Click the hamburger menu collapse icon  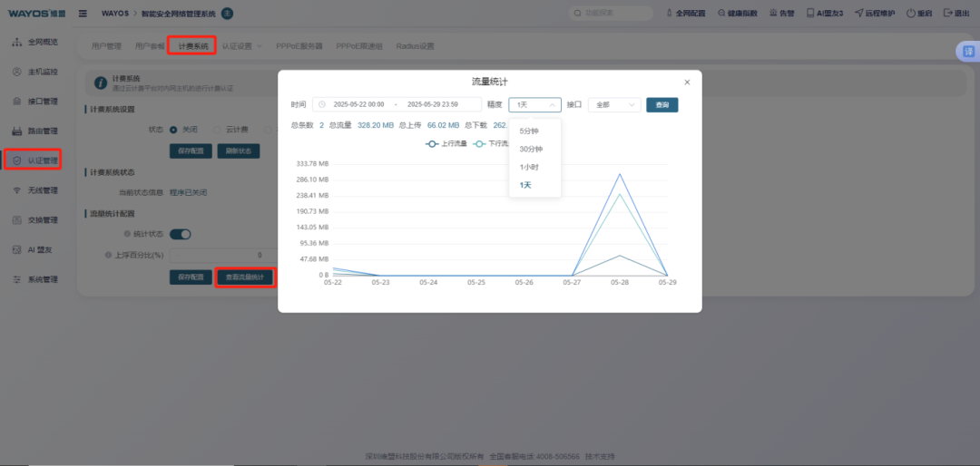[x=83, y=13]
